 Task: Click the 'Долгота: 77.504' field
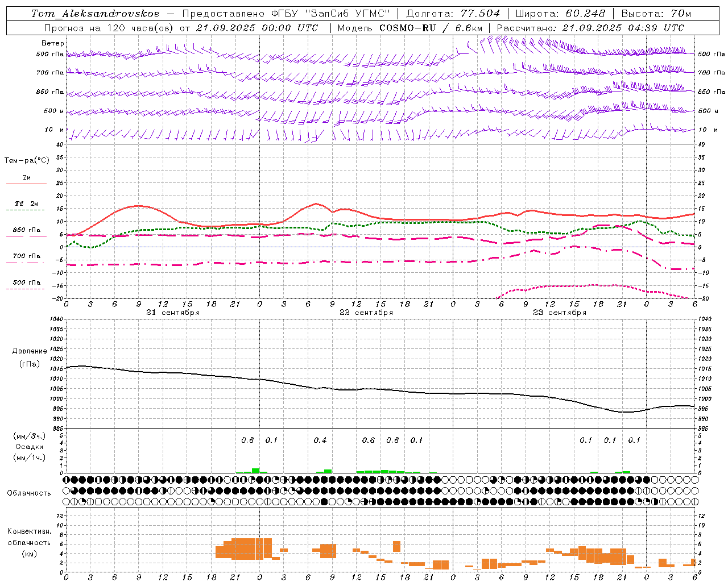[x=453, y=14]
